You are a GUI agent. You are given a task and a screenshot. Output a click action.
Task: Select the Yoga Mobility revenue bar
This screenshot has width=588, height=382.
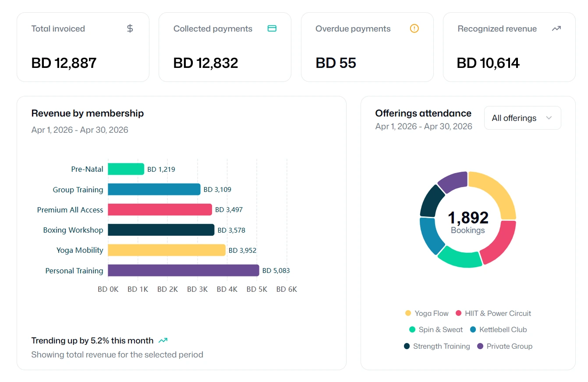click(166, 250)
